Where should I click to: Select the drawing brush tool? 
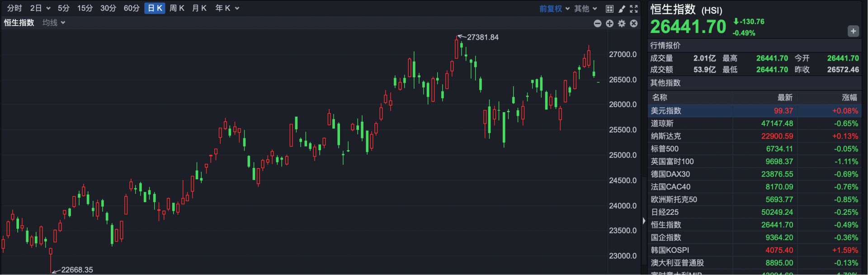tap(622, 9)
